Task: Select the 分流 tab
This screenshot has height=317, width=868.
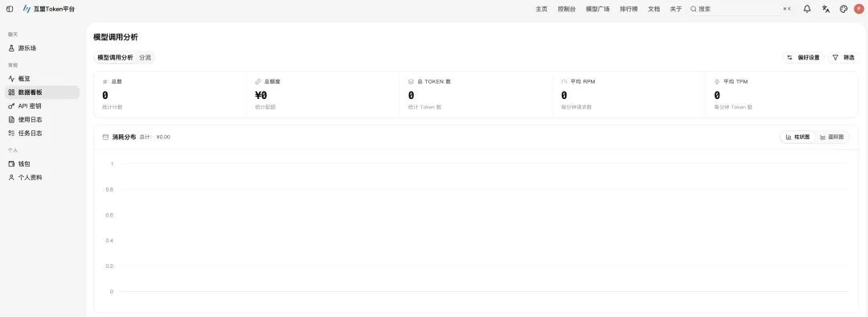Action: pyautogui.click(x=145, y=58)
